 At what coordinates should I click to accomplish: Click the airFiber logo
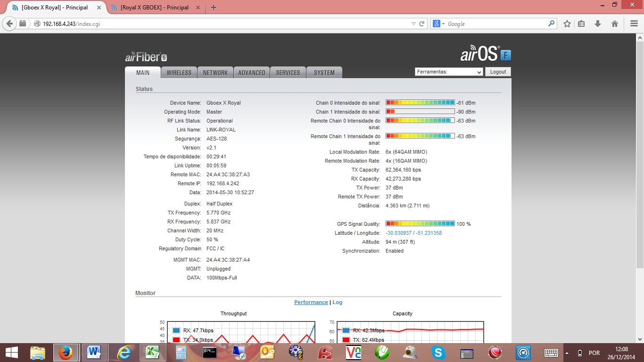(146, 57)
